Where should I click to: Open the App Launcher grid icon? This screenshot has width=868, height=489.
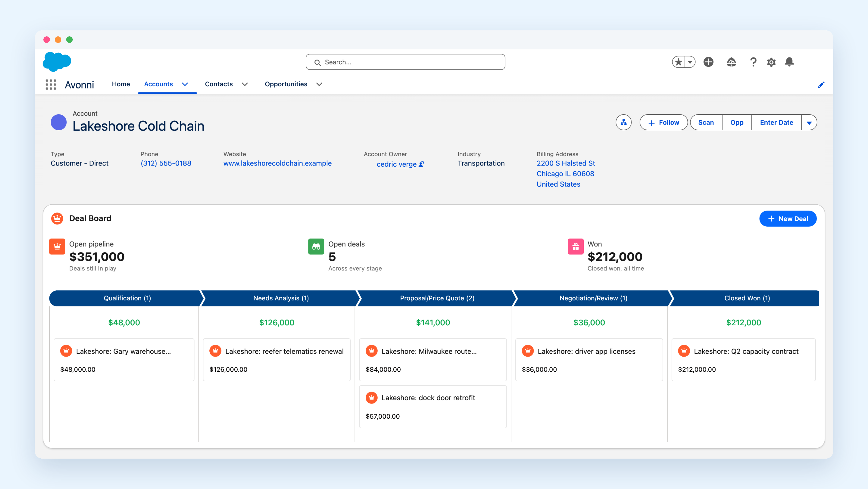click(x=51, y=84)
